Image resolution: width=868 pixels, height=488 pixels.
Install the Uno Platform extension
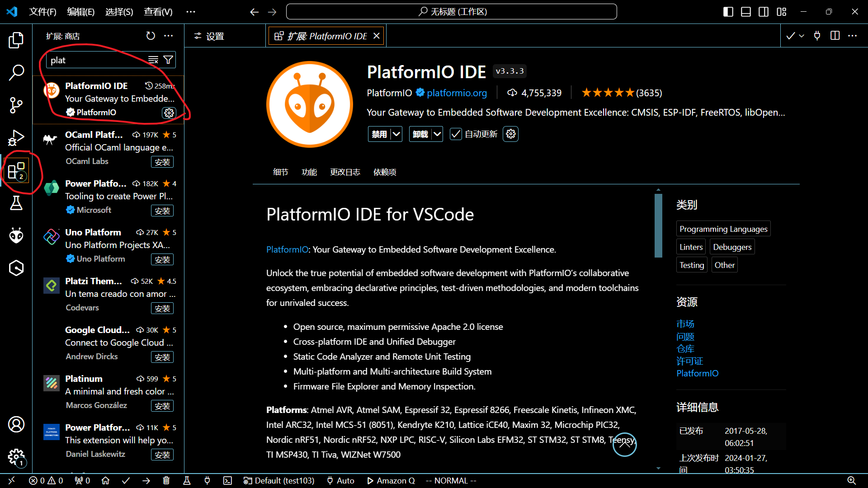click(162, 259)
